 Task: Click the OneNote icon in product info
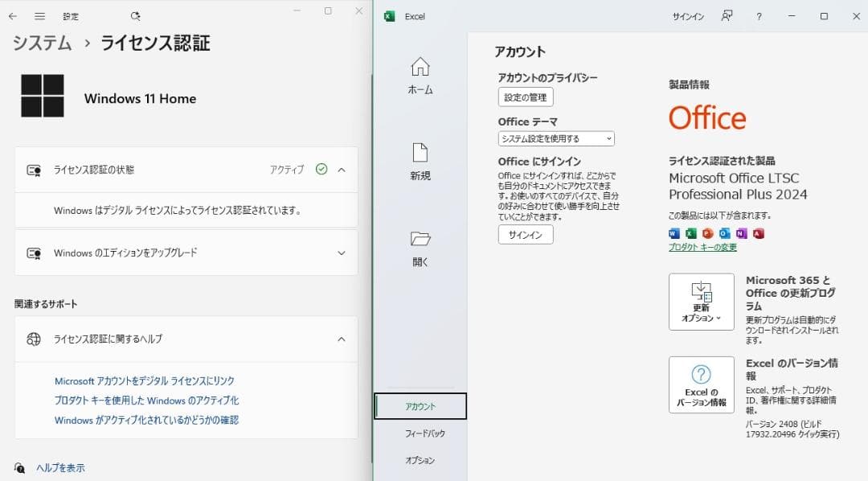tap(739, 233)
